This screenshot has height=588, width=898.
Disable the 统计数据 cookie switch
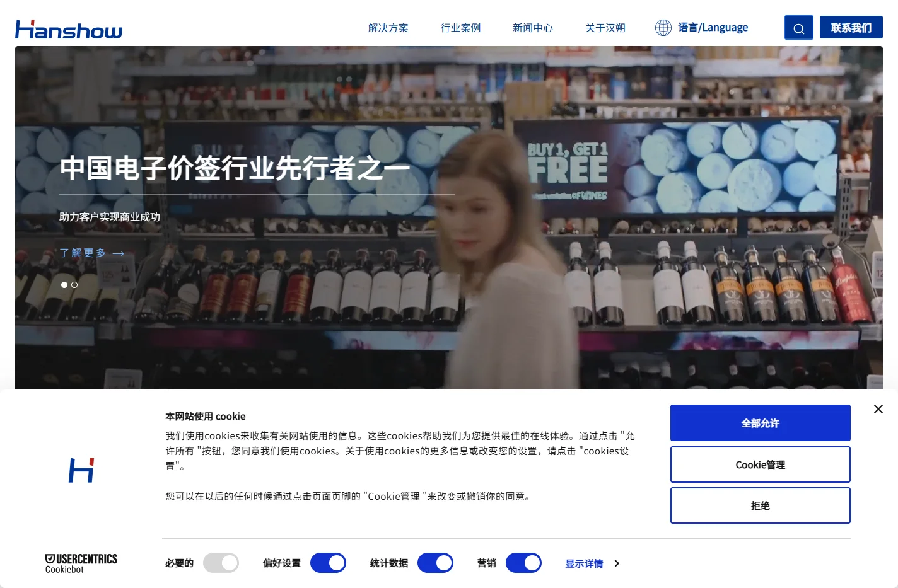(x=435, y=563)
